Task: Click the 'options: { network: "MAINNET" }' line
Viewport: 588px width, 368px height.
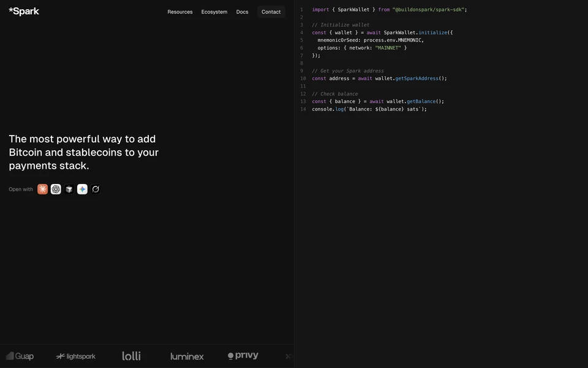Action: coord(362,48)
